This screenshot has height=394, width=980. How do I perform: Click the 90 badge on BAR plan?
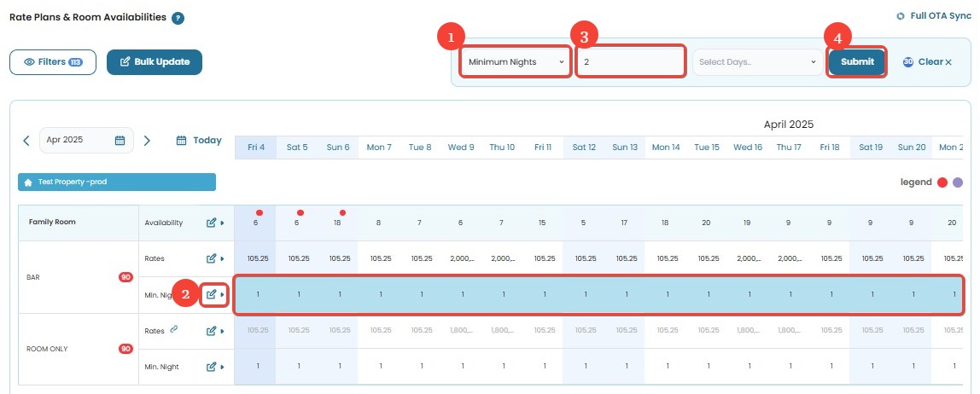[x=125, y=276]
